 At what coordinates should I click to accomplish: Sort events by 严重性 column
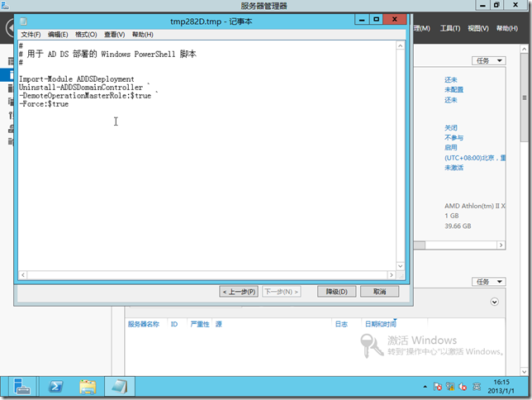tap(200, 324)
